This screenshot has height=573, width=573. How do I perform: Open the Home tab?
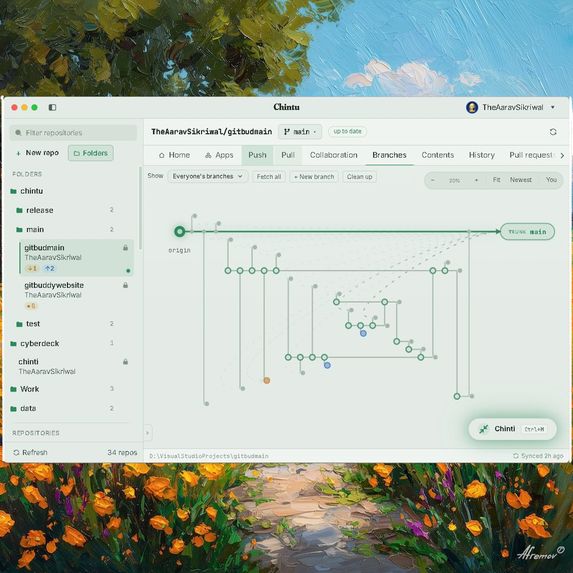coord(174,155)
